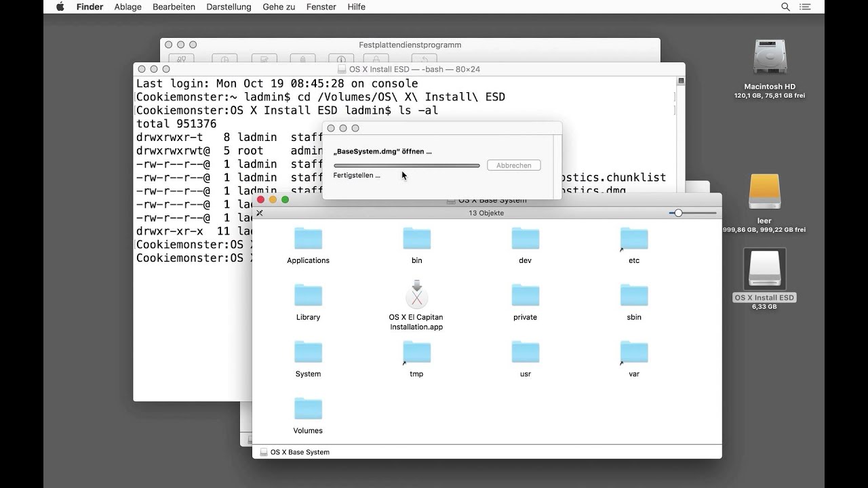
Task: Click the Festplattendienstprogramm window title
Action: 410,45
